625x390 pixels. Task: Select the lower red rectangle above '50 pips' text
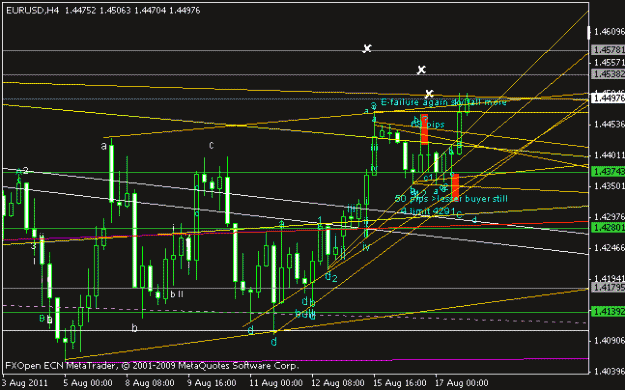[455, 187]
